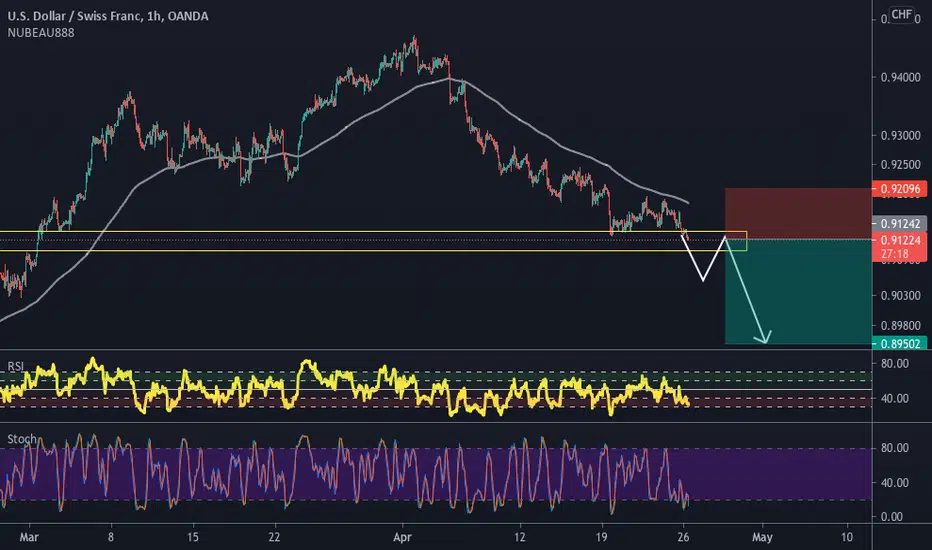The height and width of the screenshot is (550, 932).
Task: Select the 0.91224 current price label
Action: point(900,240)
